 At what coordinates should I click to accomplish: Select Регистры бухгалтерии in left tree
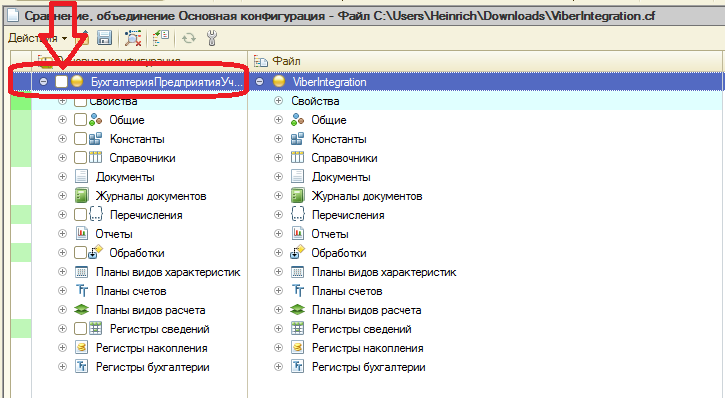tap(153, 367)
